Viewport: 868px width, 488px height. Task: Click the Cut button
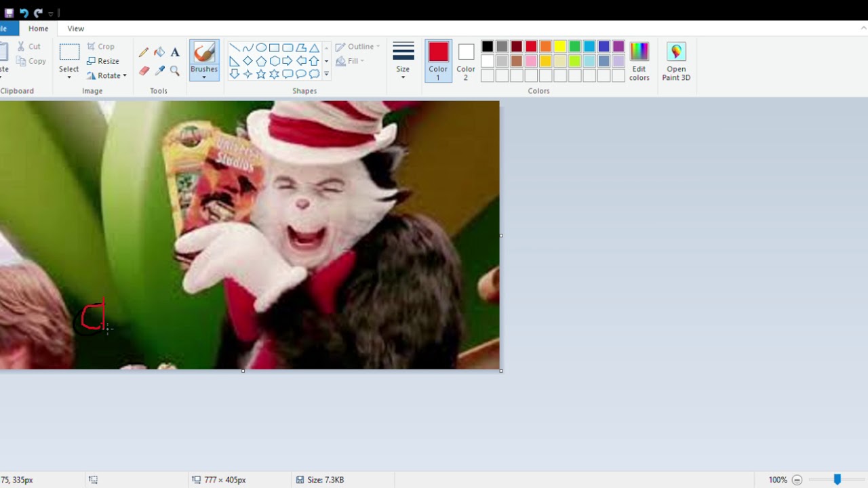click(x=28, y=46)
